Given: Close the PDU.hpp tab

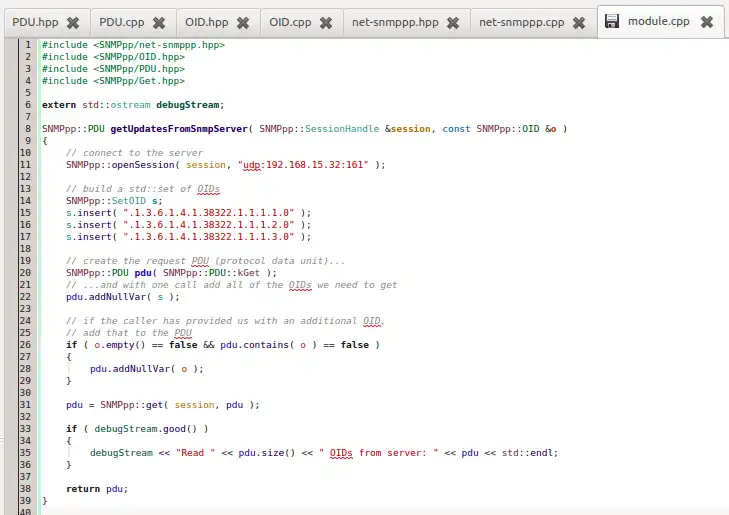Looking at the screenshot, I should [73, 23].
